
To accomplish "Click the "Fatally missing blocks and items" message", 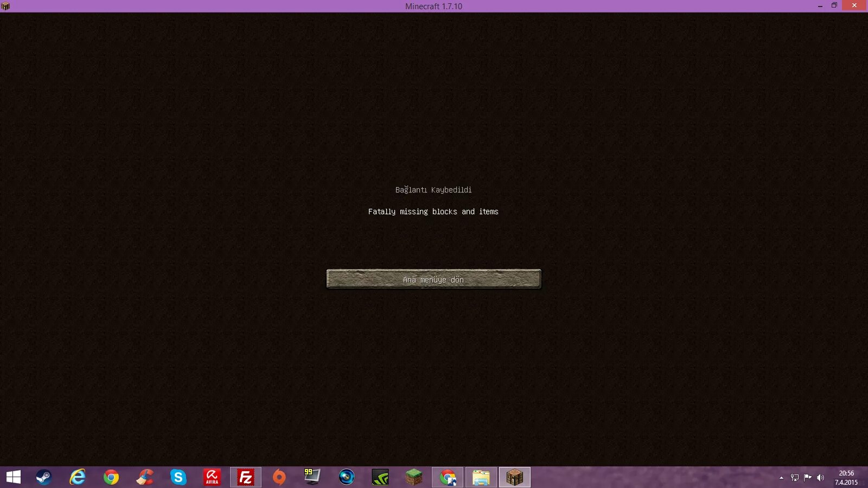I will pos(433,211).
